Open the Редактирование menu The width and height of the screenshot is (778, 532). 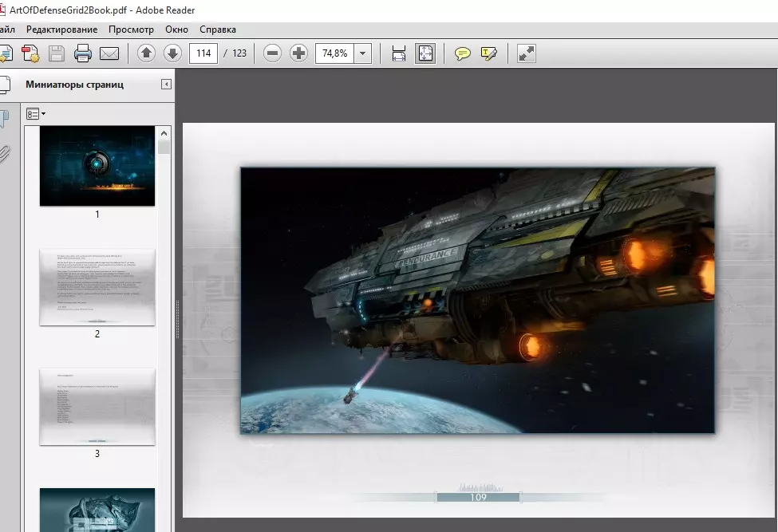pyautogui.click(x=61, y=30)
